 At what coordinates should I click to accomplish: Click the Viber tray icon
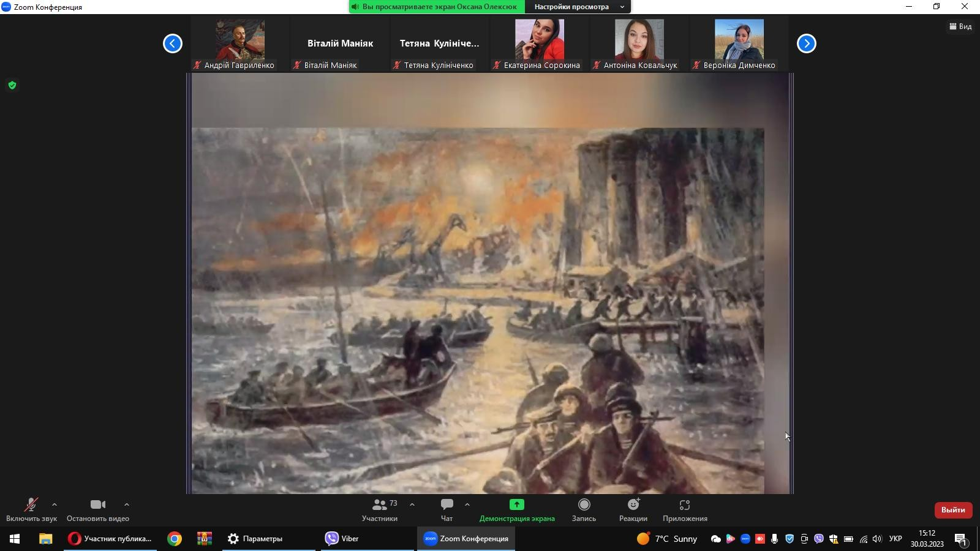(x=819, y=539)
